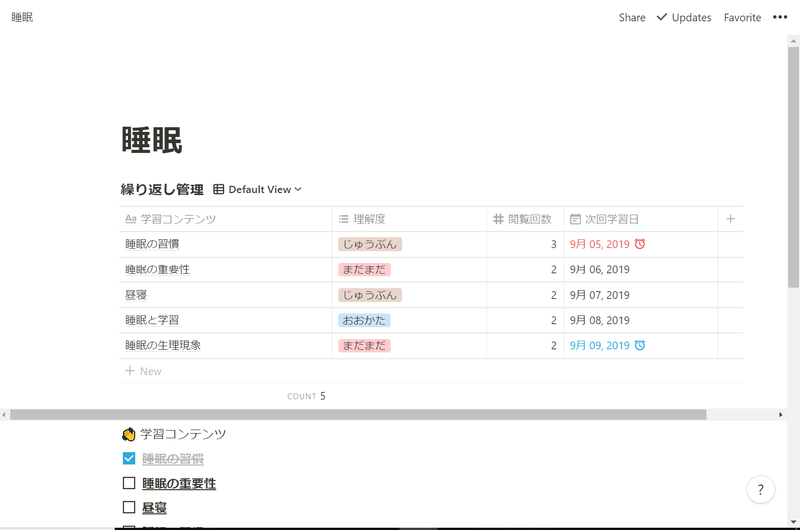
Task: Open the 睡眠の習慣 table row
Action: (x=152, y=244)
